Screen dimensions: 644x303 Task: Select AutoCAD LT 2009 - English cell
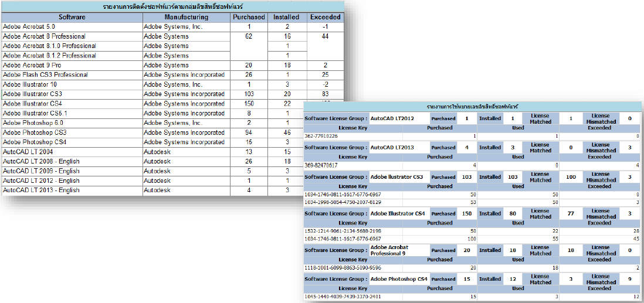click(72, 171)
